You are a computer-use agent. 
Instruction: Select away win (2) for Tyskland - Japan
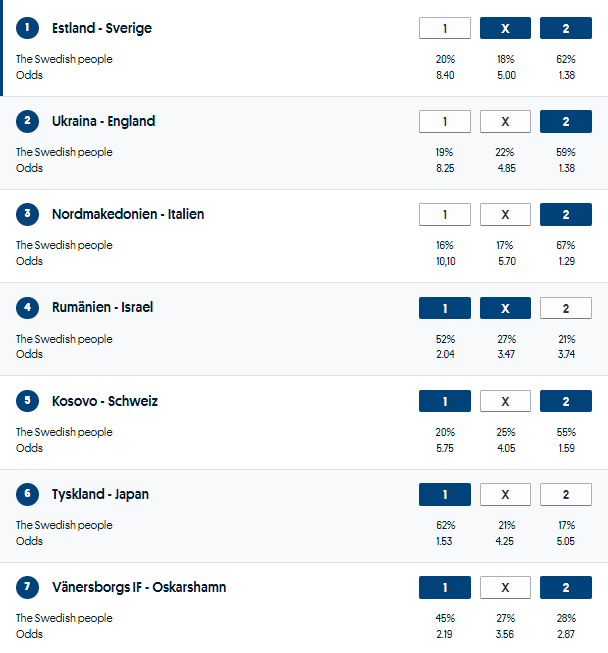click(565, 494)
